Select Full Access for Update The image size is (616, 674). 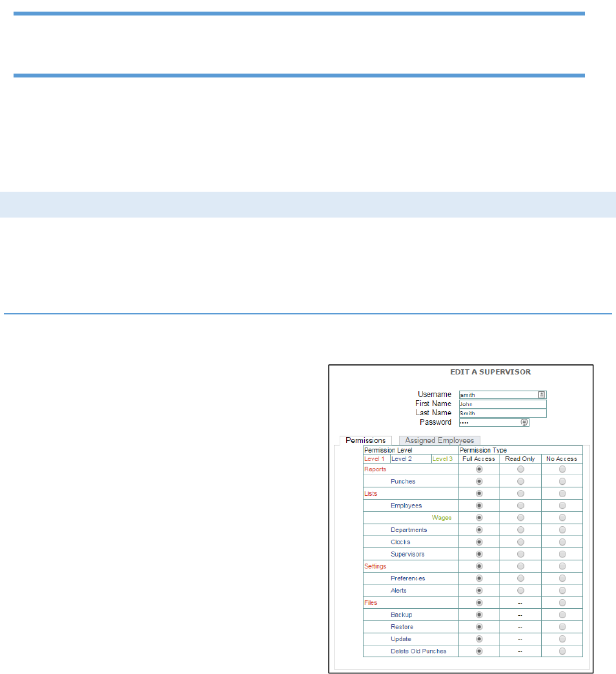coord(479,639)
